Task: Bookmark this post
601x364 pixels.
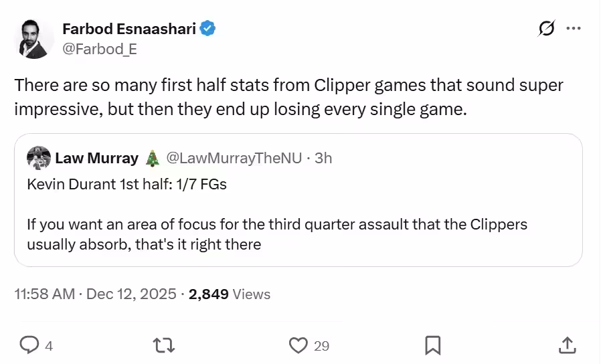Action: click(x=433, y=345)
